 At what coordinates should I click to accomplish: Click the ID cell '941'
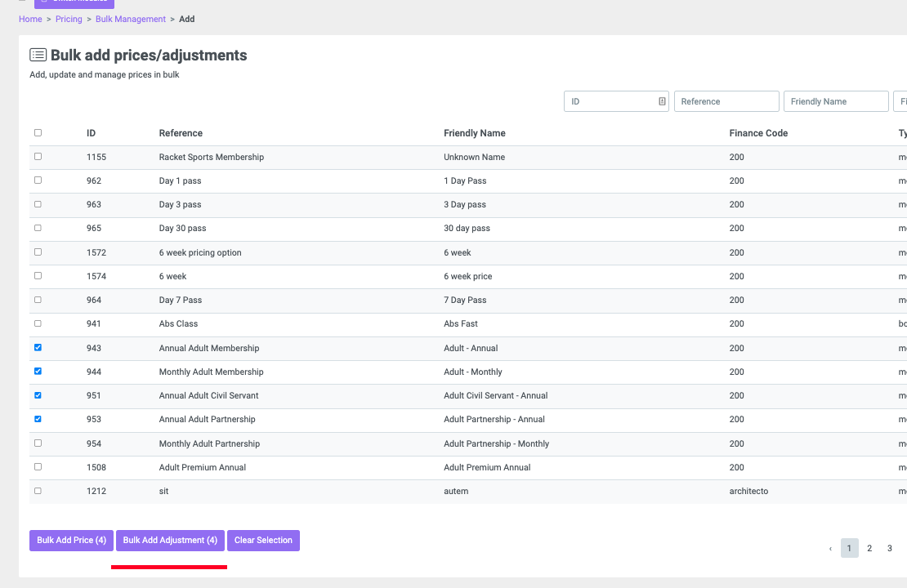94,323
